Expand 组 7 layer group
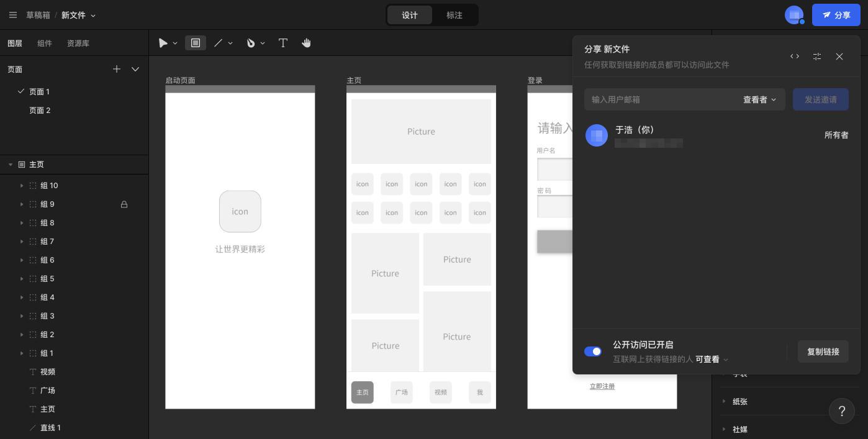The height and width of the screenshot is (439, 868). [22, 242]
